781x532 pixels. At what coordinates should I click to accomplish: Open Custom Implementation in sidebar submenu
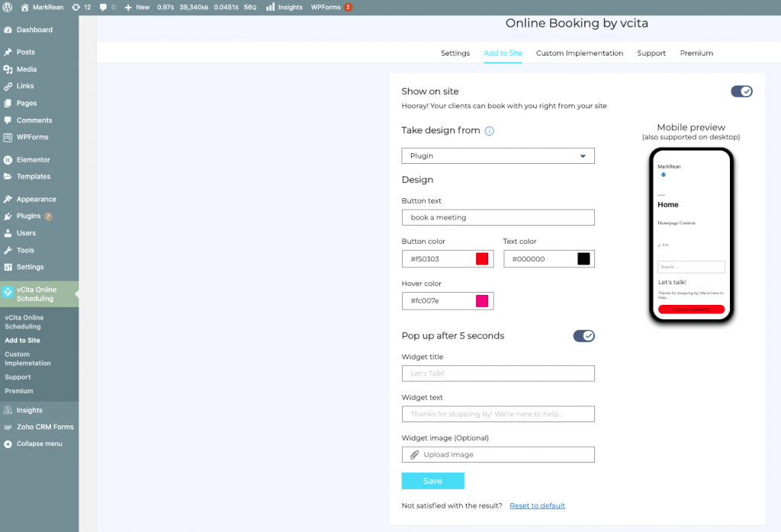coord(27,359)
